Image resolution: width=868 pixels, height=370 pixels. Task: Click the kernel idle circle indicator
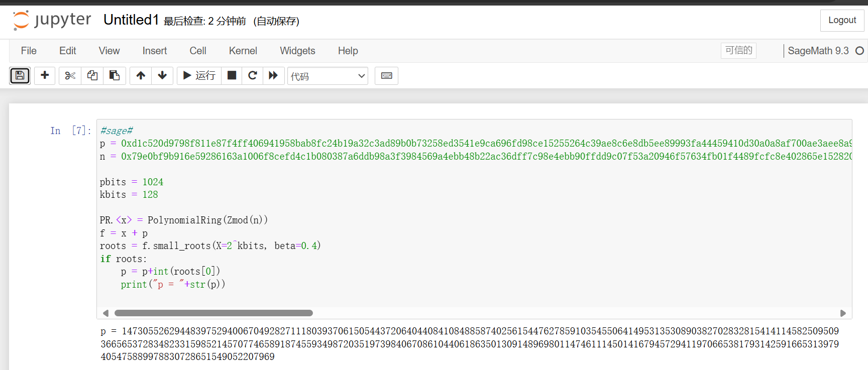[859, 51]
